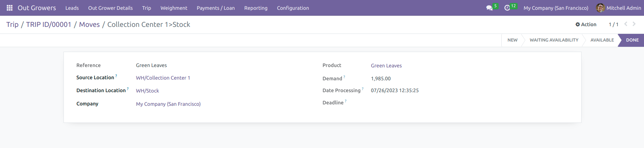Open the Payments / Loan menu

[216, 8]
